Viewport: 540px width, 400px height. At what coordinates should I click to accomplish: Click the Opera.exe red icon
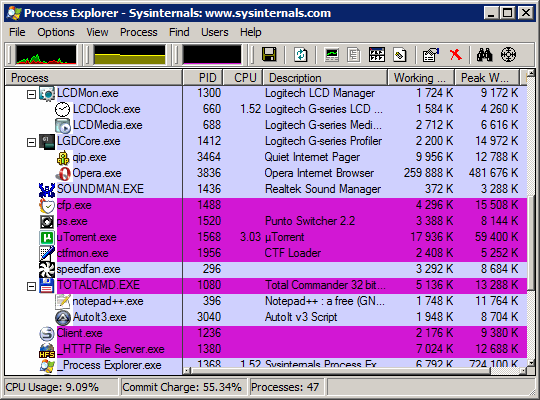63,174
